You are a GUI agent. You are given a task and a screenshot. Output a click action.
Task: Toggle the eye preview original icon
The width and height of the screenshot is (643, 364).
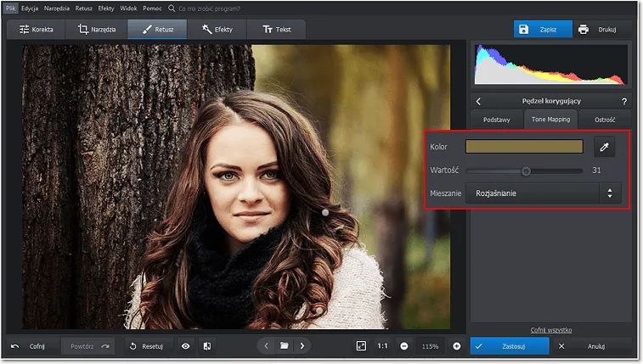pos(185,346)
